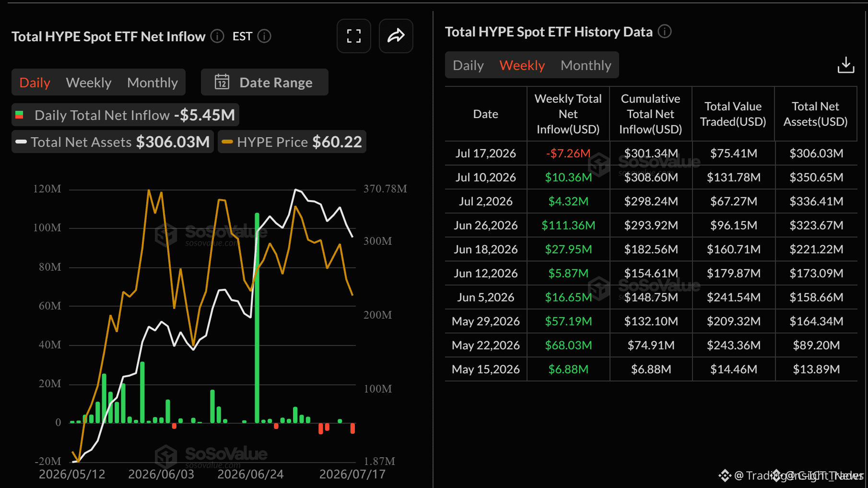Open info icon beside Net Inflow title
868x488 pixels.
(x=217, y=36)
